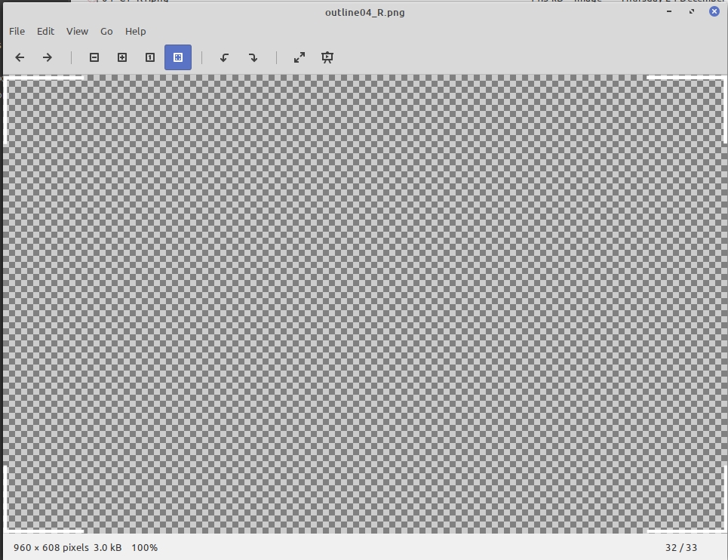Start the slideshow presentation
The image size is (728, 560).
click(x=327, y=57)
